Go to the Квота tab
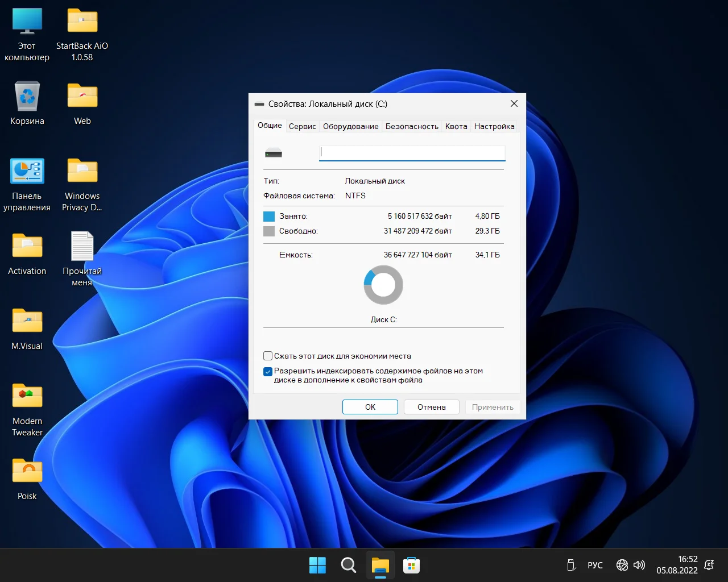Screen dimensions: 728x582 (456, 127)
